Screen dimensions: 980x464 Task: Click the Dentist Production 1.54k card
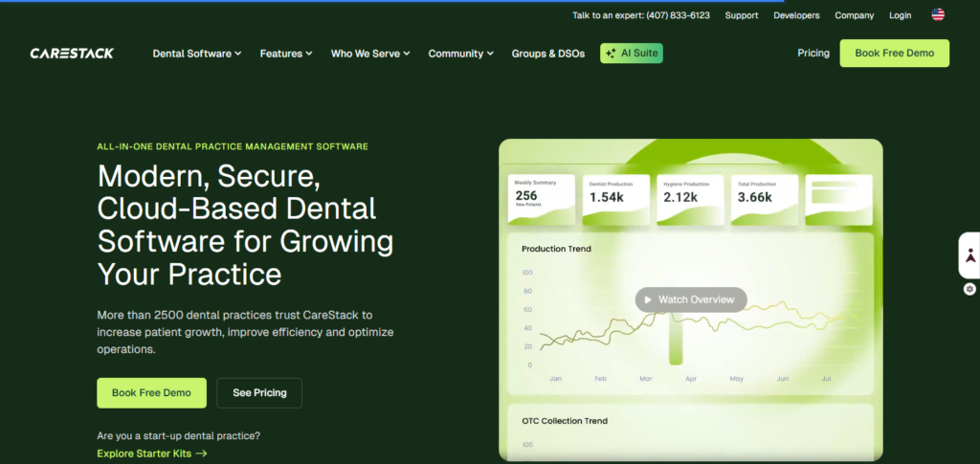pyautogui.click(x=615, y=200)
